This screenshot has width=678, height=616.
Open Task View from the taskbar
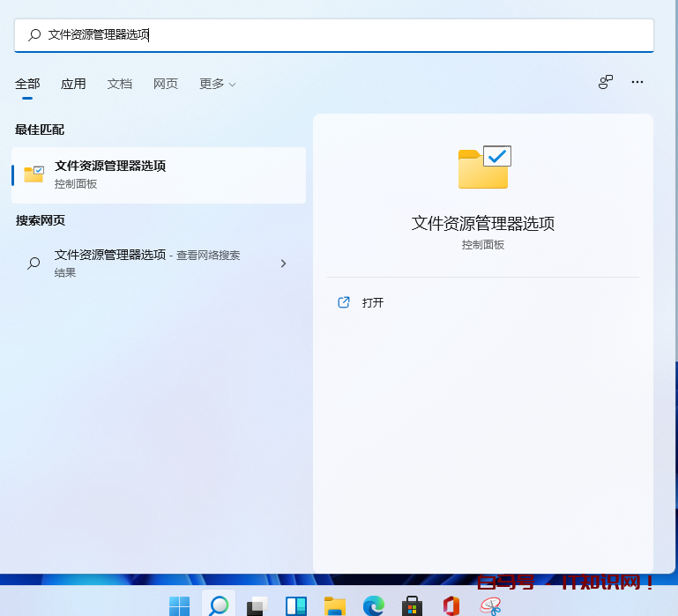point(257,605)
